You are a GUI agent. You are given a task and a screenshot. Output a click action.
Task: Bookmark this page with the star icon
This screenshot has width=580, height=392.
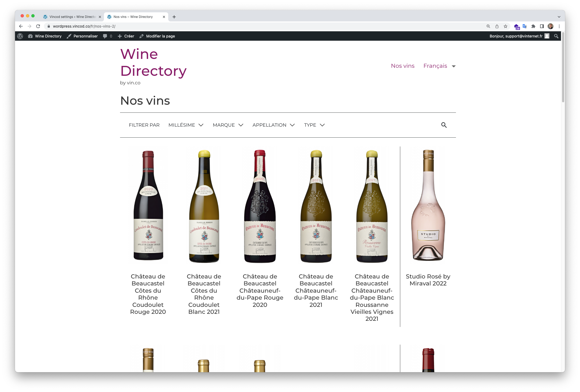pyautogui.click(x=506, y=26)
